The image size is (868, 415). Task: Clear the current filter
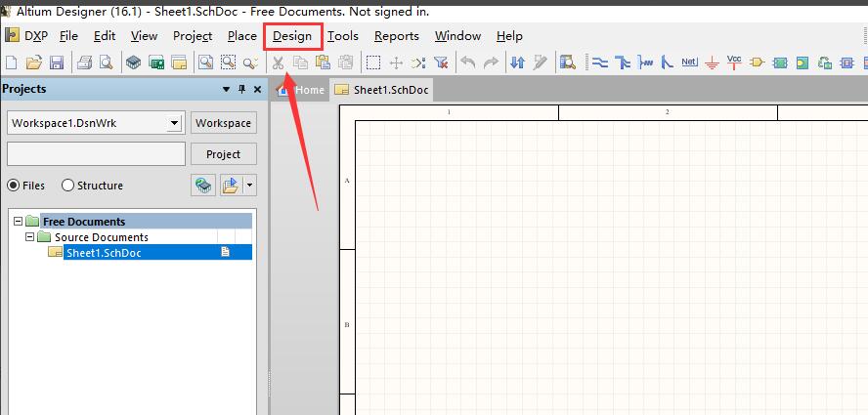(x=441, y=62)
